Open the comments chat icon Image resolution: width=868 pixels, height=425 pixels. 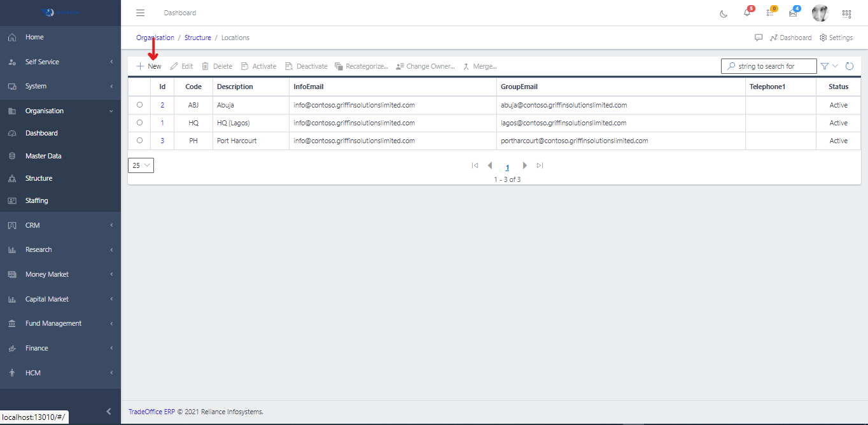(x=759, y=38)
